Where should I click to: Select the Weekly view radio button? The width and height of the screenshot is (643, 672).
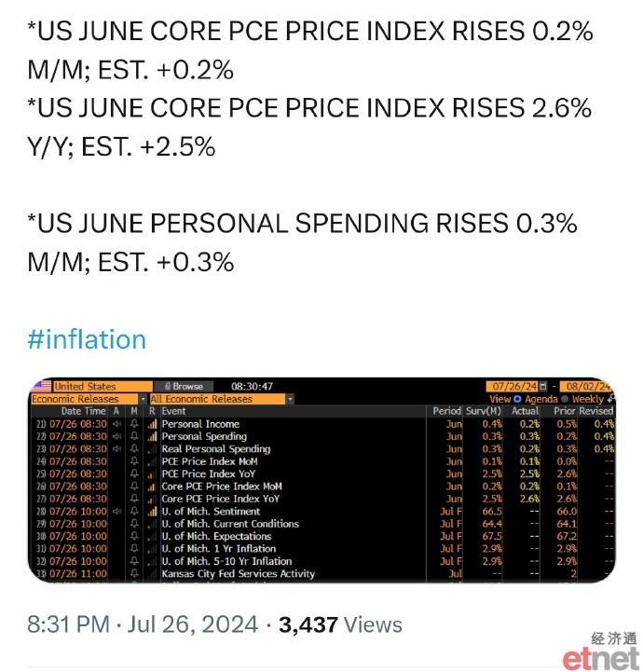pos(565,399)
